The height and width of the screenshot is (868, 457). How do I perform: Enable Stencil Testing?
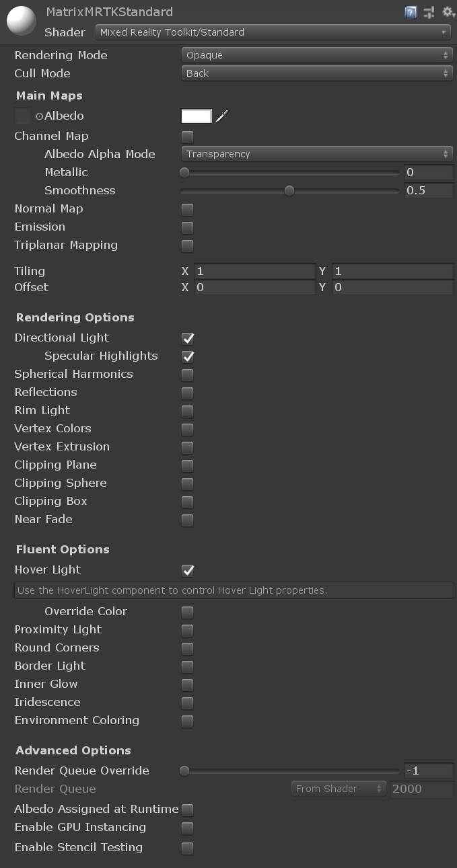[x=186, y=848]
